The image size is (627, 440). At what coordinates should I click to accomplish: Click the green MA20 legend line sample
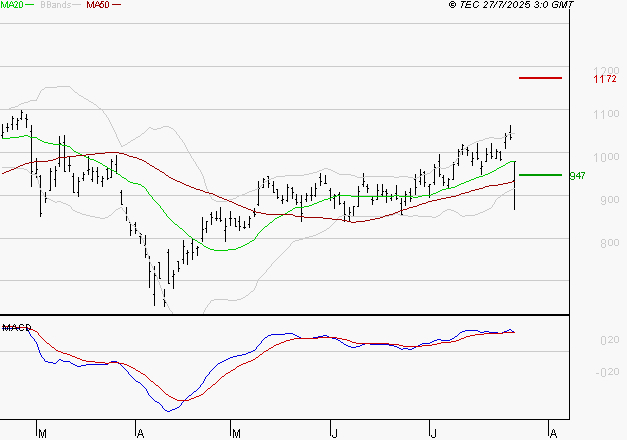[30, 5]
